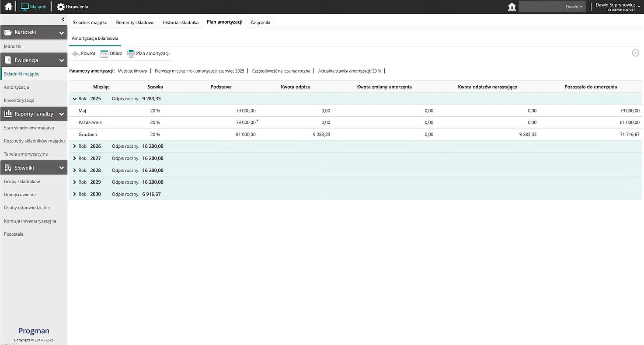
Task: Collapse the 2025 year row
Action: point(75,99)
